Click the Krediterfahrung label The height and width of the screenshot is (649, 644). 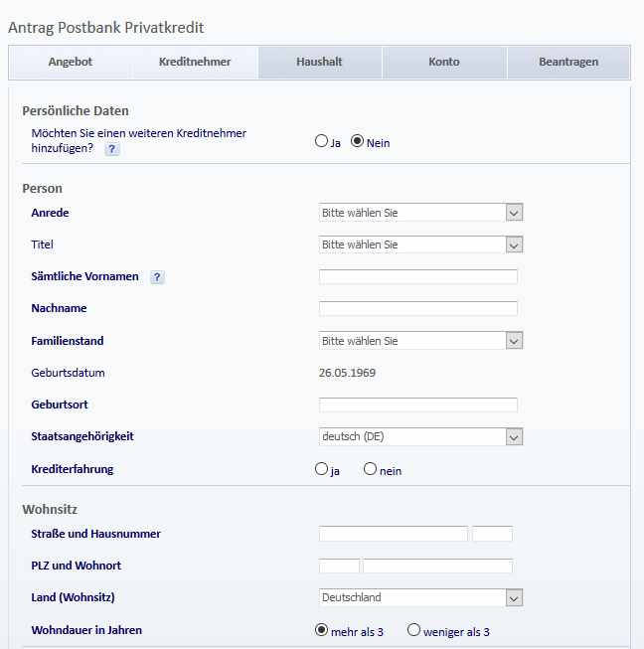(x=72, y=469)
